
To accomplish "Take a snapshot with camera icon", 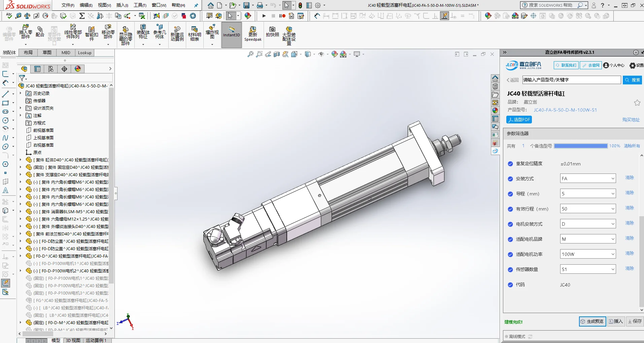I will [272, 32].
